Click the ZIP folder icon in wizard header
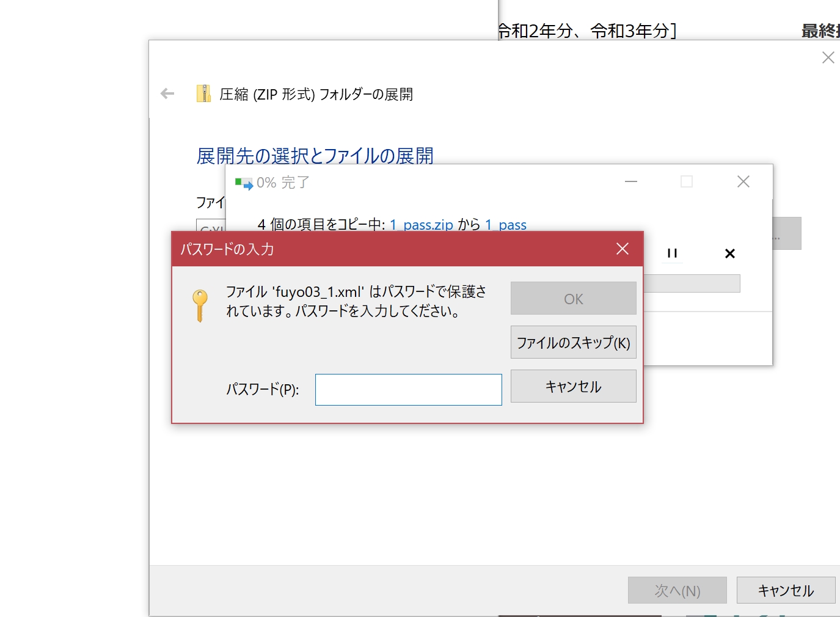The image size is (840, 617). [203, 93]
